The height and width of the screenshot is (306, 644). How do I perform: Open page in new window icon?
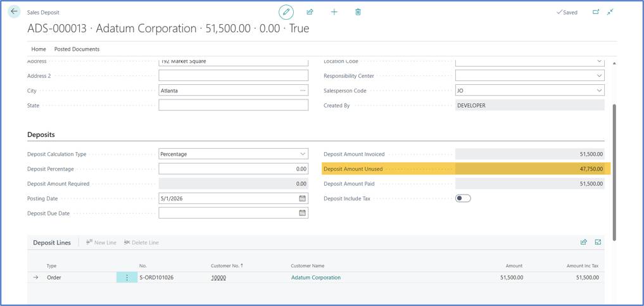596,12
